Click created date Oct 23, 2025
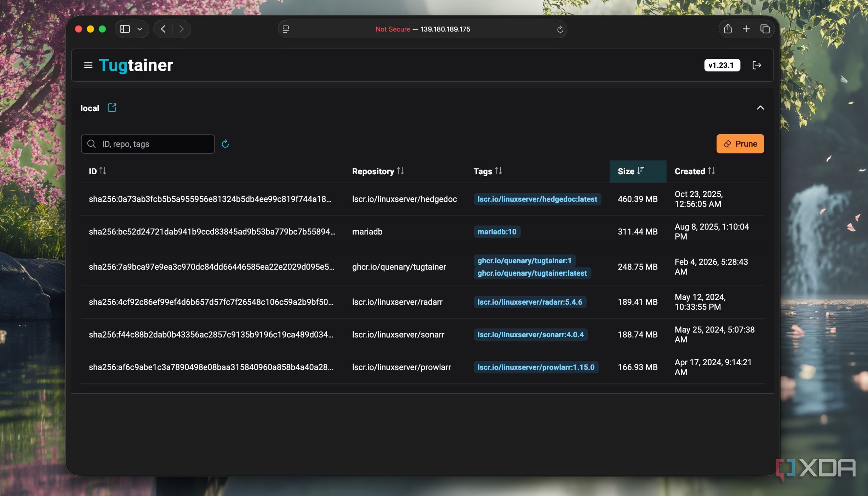The image size is (868, 496). 698,199
